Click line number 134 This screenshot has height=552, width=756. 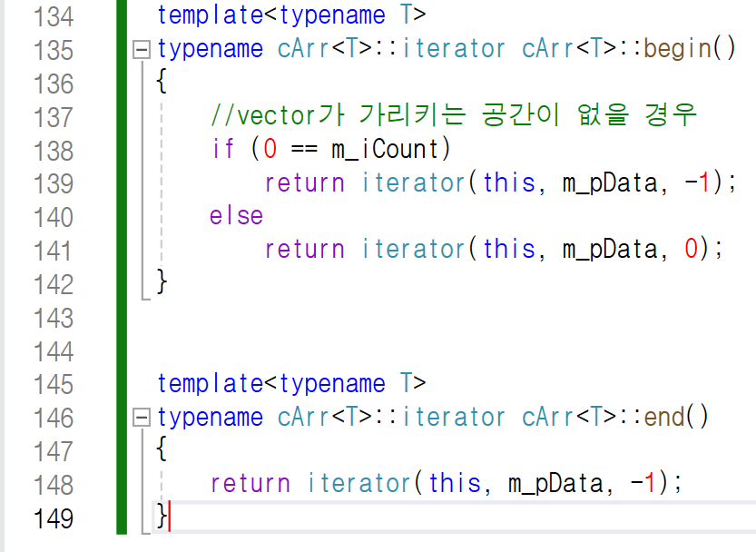pos(54,17)
